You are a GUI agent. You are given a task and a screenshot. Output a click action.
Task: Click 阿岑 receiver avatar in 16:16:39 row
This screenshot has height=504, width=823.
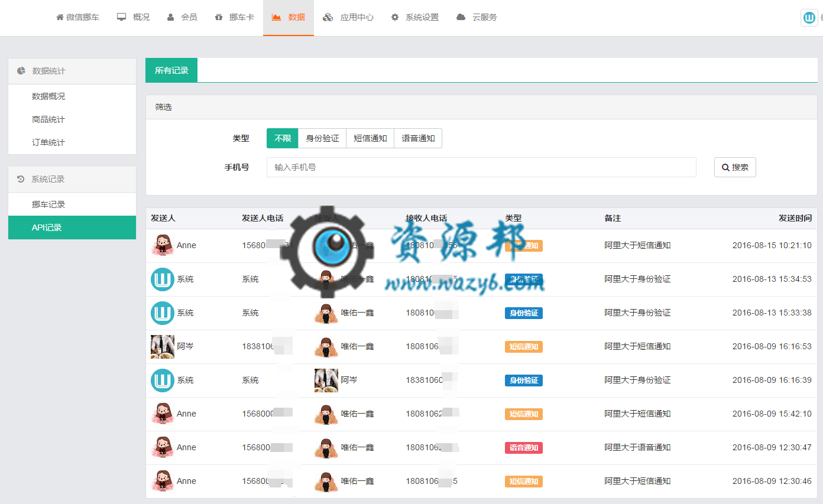point(326,380)
